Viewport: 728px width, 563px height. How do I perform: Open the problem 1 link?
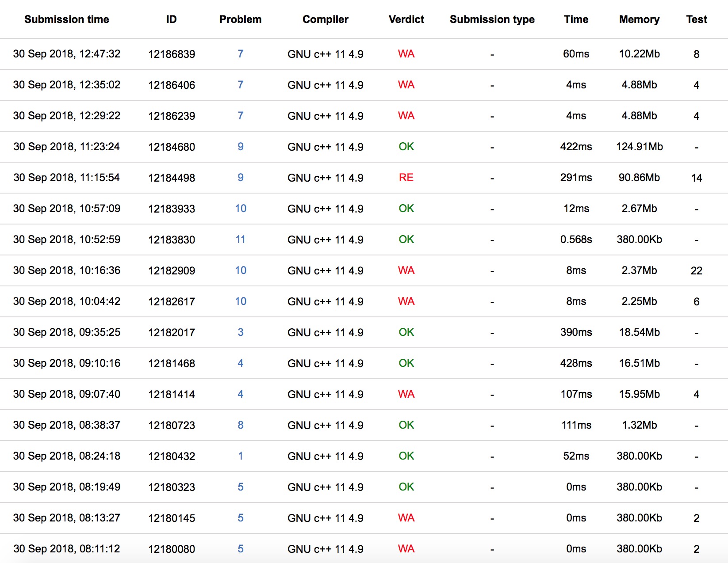[240, 456]
